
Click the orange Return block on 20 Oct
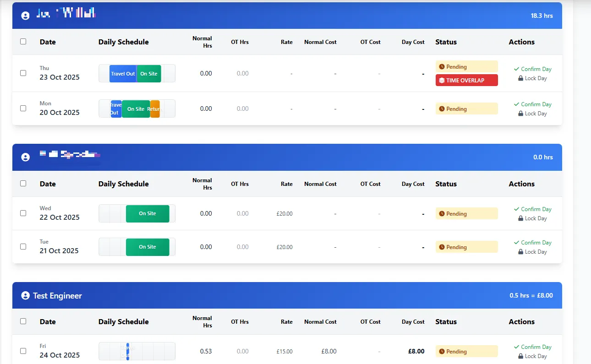(155, 109)
